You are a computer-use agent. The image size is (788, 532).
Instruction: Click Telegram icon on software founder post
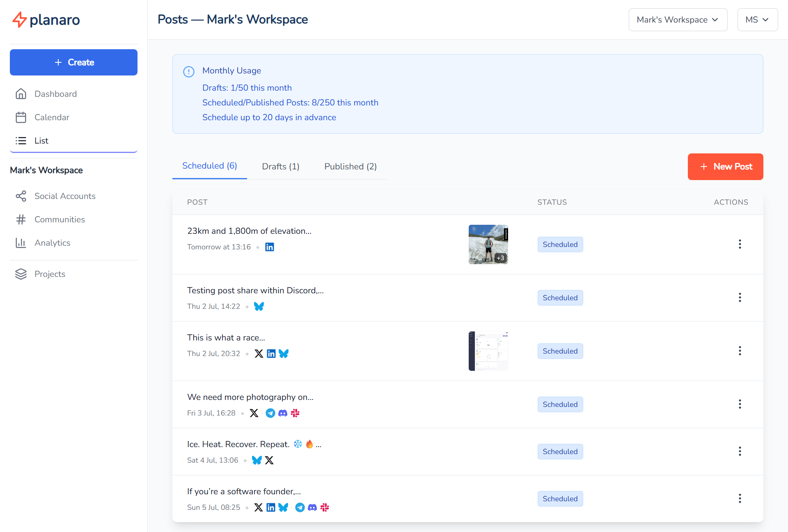[x=300, y=507]
